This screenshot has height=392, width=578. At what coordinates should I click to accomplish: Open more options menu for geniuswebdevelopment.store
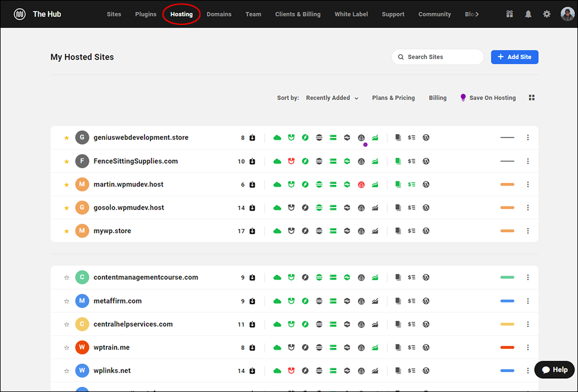pyautogui.click(x=528, y=138)
